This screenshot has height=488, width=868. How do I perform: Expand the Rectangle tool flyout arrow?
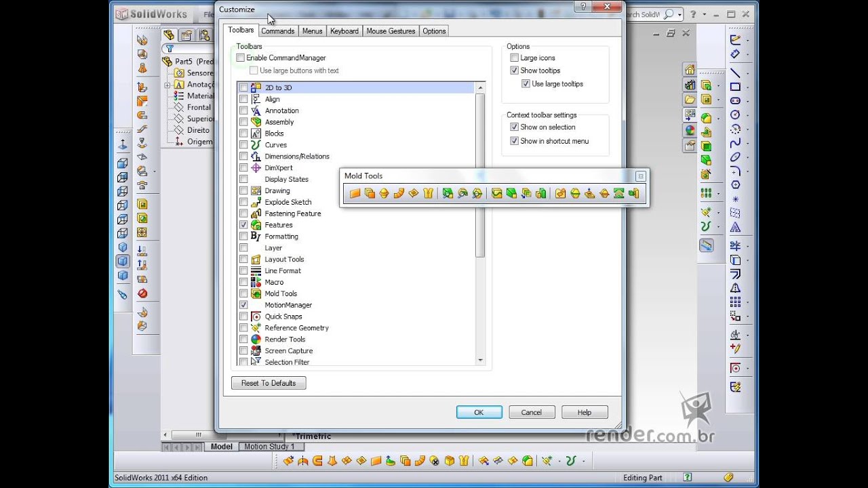click(747, 87)
